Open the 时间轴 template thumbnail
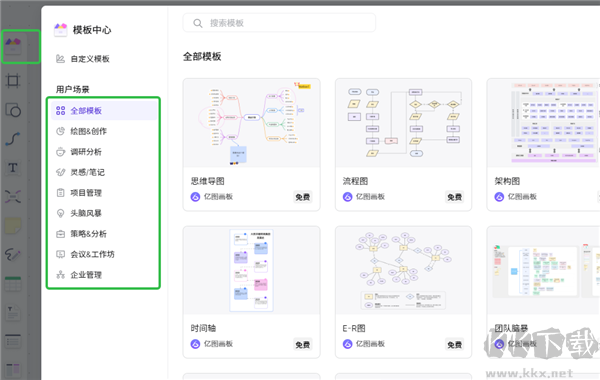This screenshot has height=380, width=600. (251, 271)
